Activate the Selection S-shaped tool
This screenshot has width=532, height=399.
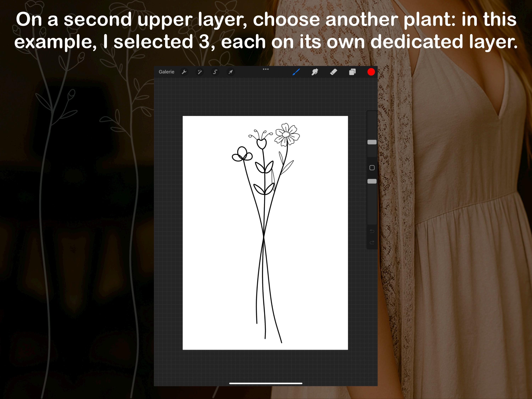pyautogui.click(x=215, y=72)
